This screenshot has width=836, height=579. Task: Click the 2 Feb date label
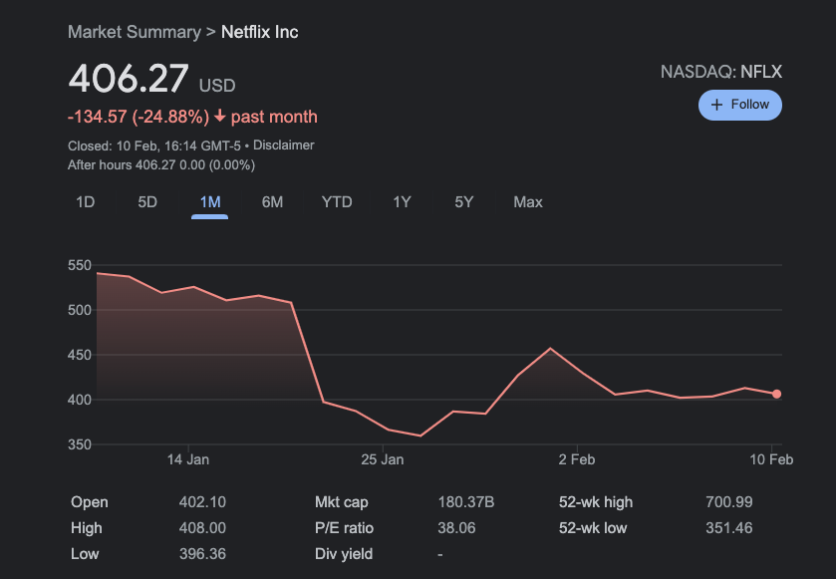577,460
